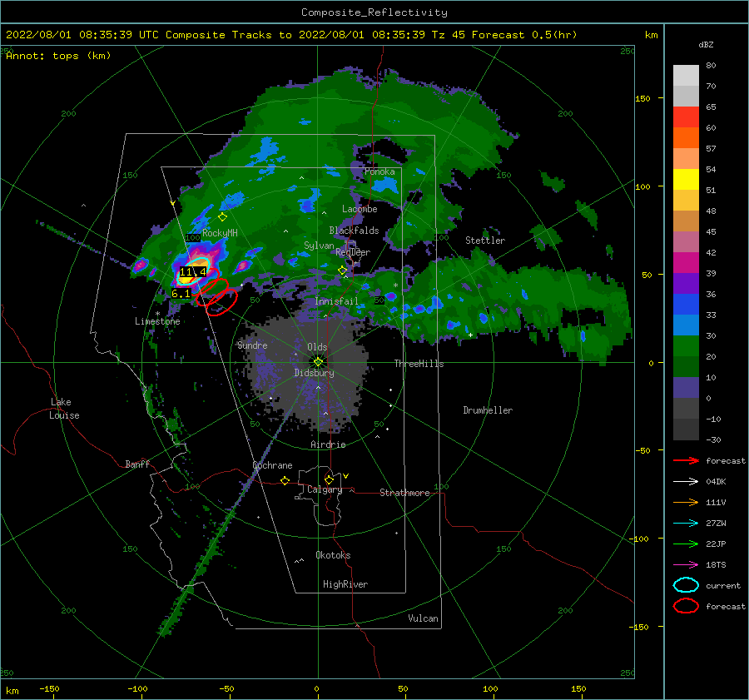Click the Limestone label
Image resolution: width=749 pixels, height=700 pixels.
coord(157,321)
